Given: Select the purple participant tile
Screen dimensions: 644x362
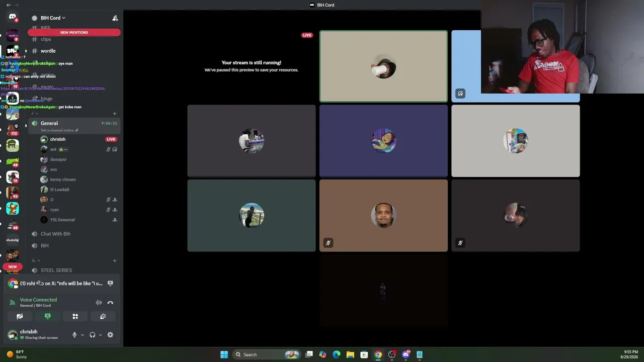Looking at the screenshot, I should pos(383,141).
